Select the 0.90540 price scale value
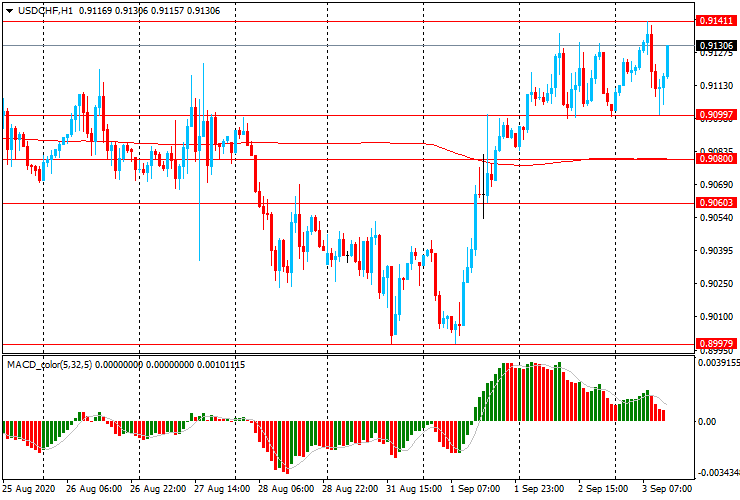Image resolution: width=740 pixels, height=500 pixels. point(716,218)
